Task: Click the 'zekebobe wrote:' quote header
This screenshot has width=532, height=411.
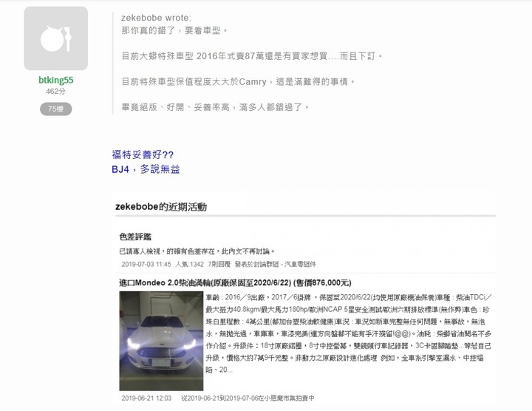Action: click(x=156, y=18)
